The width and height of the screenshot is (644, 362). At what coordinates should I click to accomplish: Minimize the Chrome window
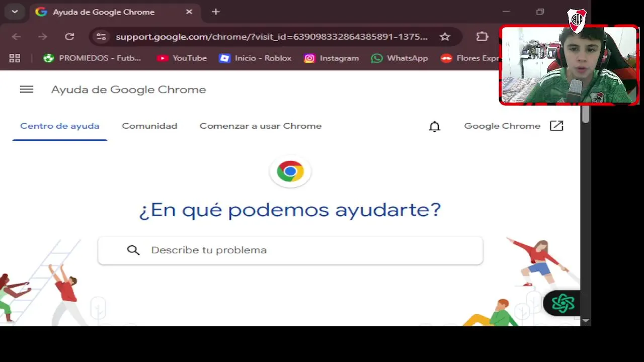pyautogui.click(x=506, y=12)
